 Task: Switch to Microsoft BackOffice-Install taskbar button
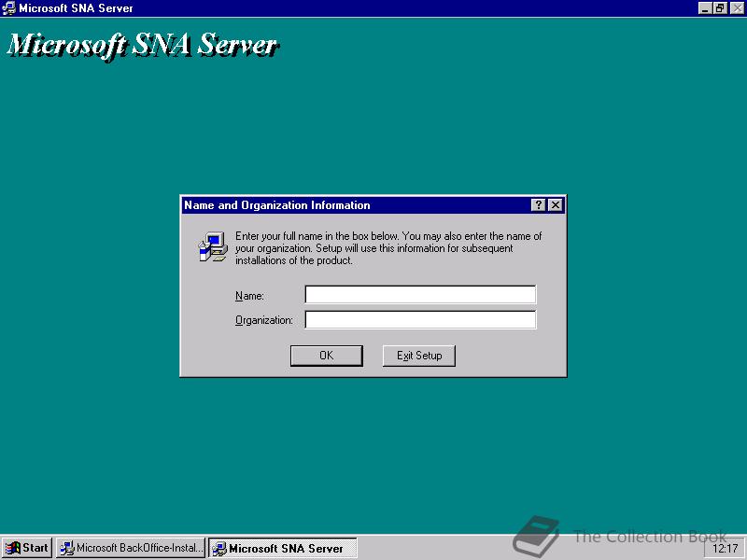point(131,548)
